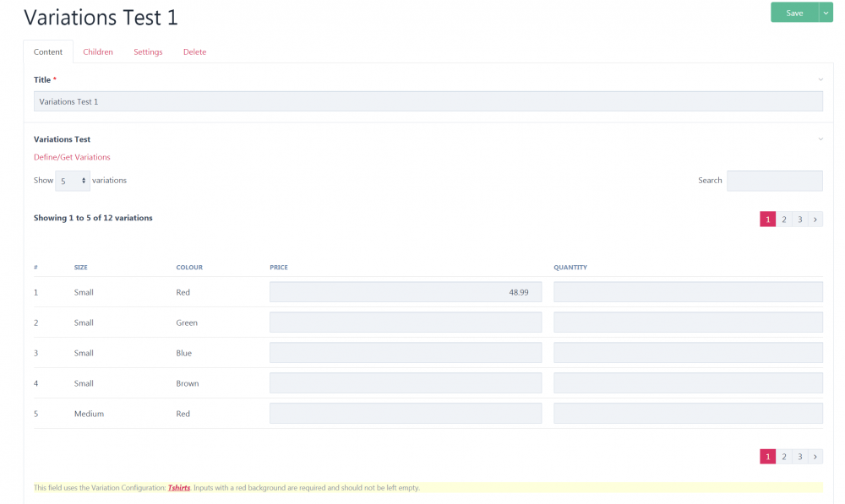Open the Save button dropdown arrow
The height and width of the screenshot is (504, 845).
click(x=826, y=13)
